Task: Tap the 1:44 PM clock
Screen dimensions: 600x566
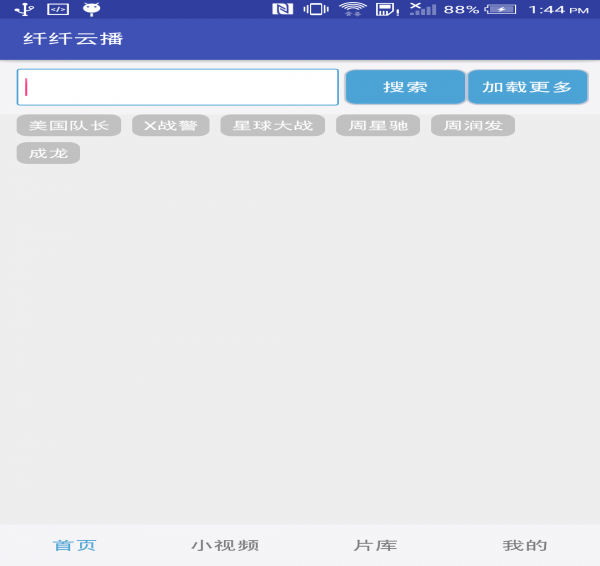Action: (x=559, y=10)
